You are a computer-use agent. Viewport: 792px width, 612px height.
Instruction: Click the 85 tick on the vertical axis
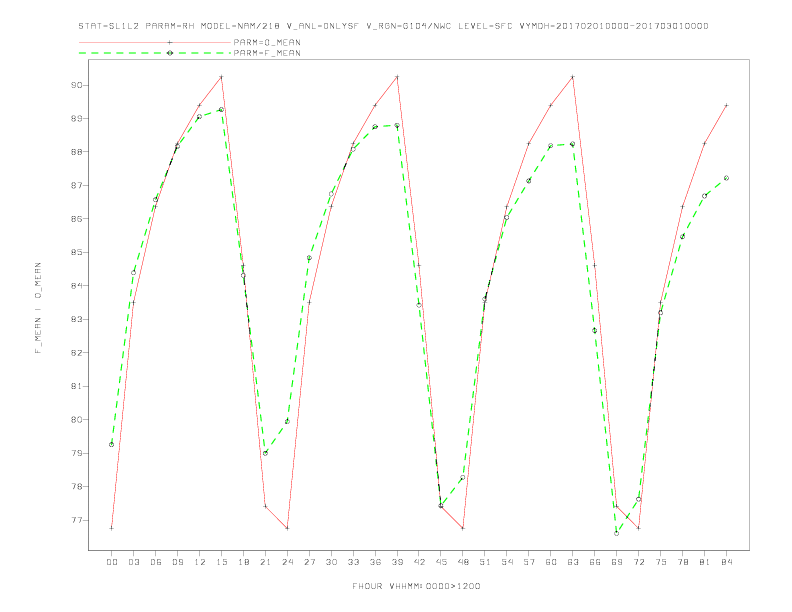pos(77,252)
